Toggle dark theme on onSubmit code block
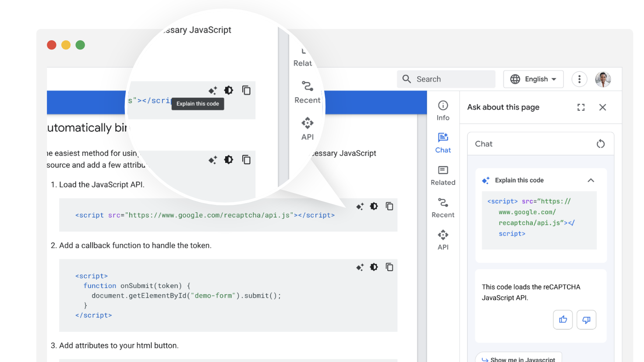Screen dimensions: 644x362 click(374, 267)
